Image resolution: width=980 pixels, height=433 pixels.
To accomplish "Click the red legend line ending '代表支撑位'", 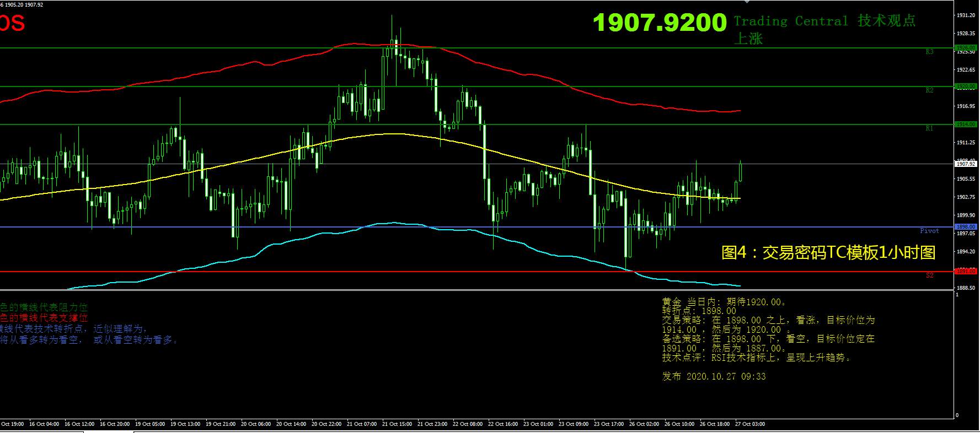I will click(x=44, y=318).
